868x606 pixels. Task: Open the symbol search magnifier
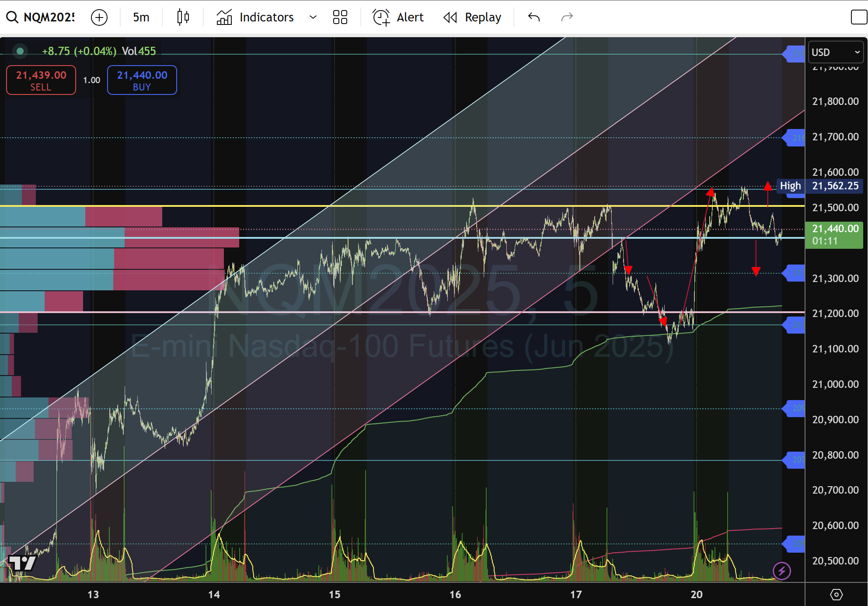(12, 17)
